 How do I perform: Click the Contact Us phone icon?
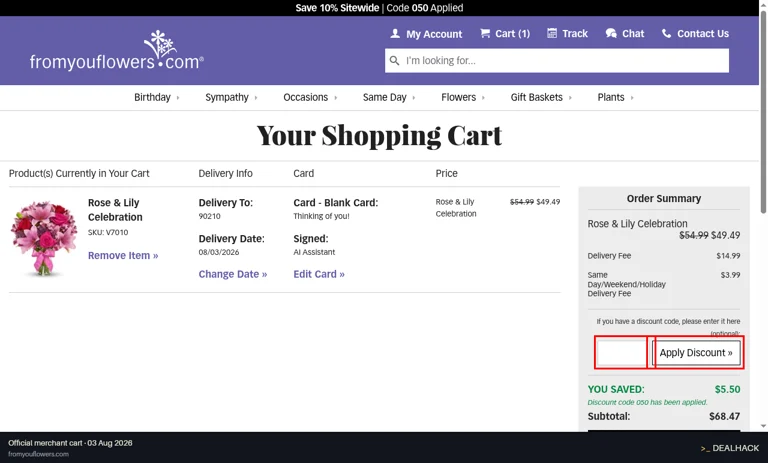pos(666,33)
